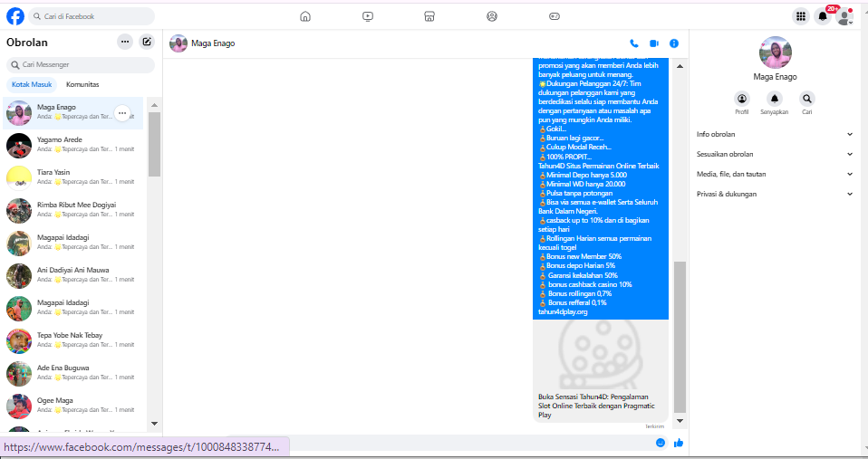Open the chat with Ani Dadiyai Ani Mauwa
The width and height of the screenshot is (868, 459).
[x=73, y=276]
